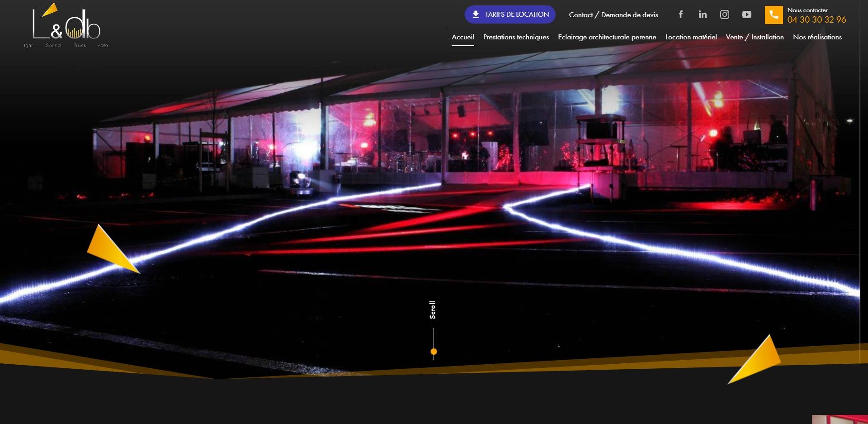
Task: Click the download icon in Tarifs button
Action: coord(476,14)
